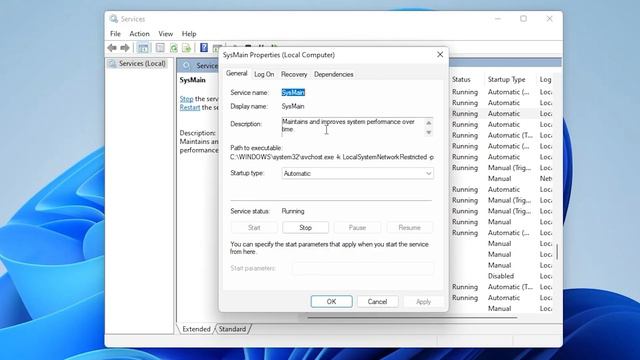Open the Properties toolbar icon
This screenshot has height=360, width=640.
click(160, 48)
